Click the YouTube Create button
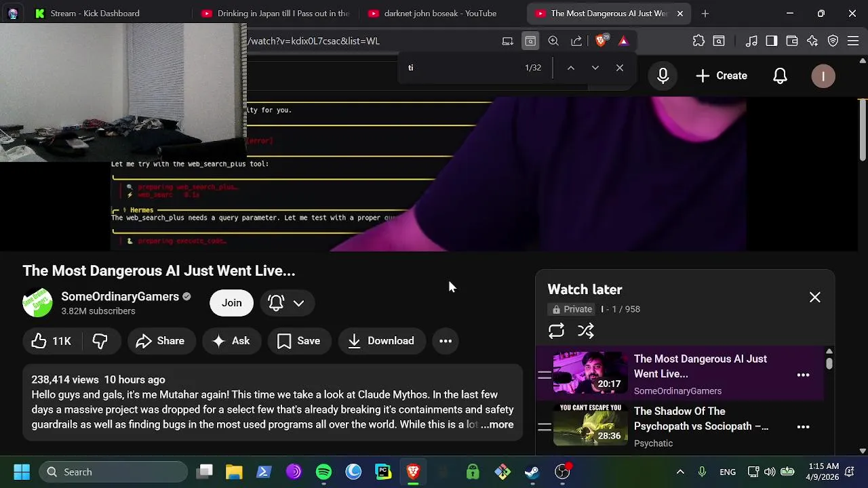Screen dimensions: 868x488 tap(722, 76)
